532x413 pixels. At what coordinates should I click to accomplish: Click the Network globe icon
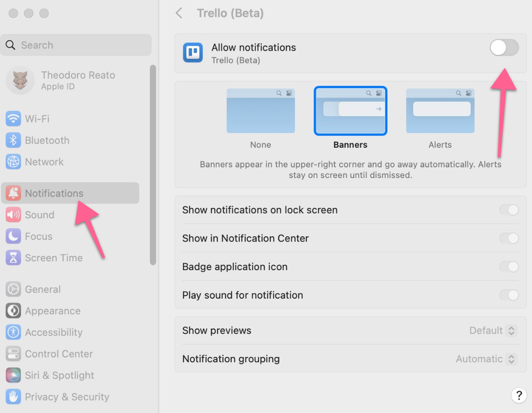pyautogui.click(x=13, y=161)
